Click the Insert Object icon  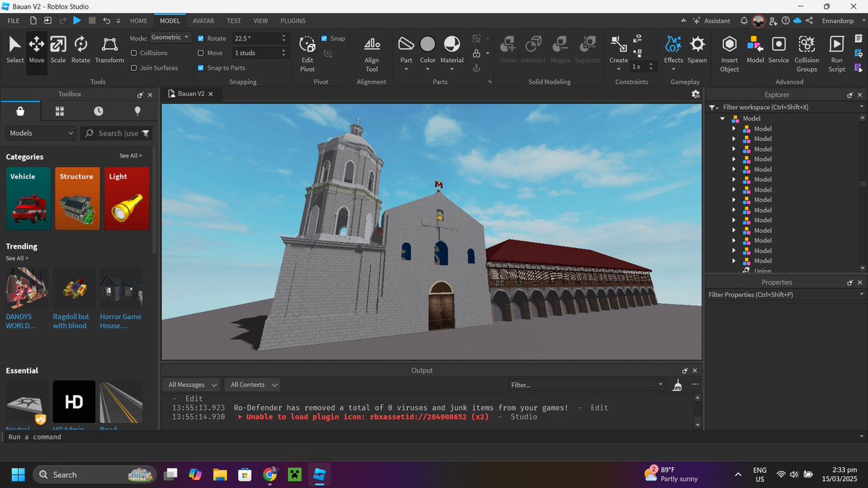coord(730,54)
